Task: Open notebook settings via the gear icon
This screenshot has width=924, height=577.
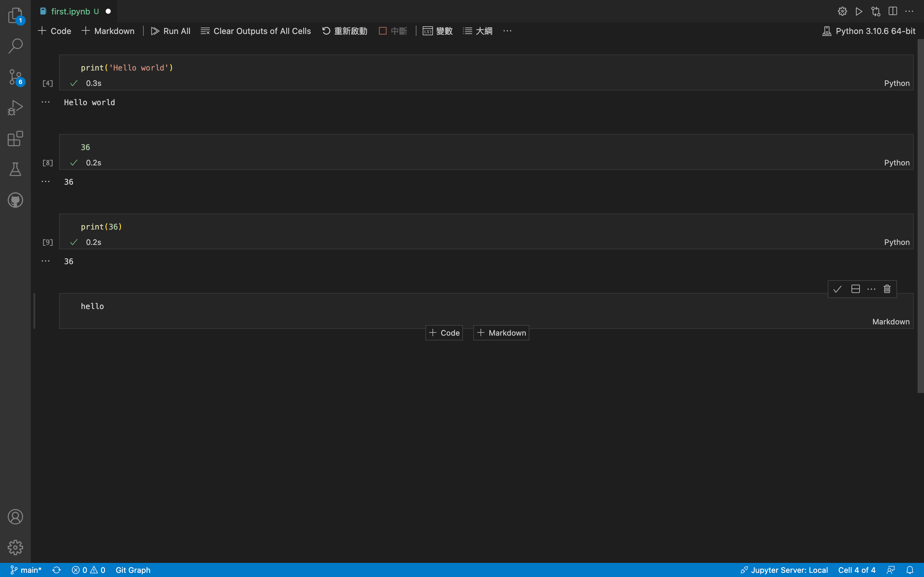Action: tap(842, 11)
